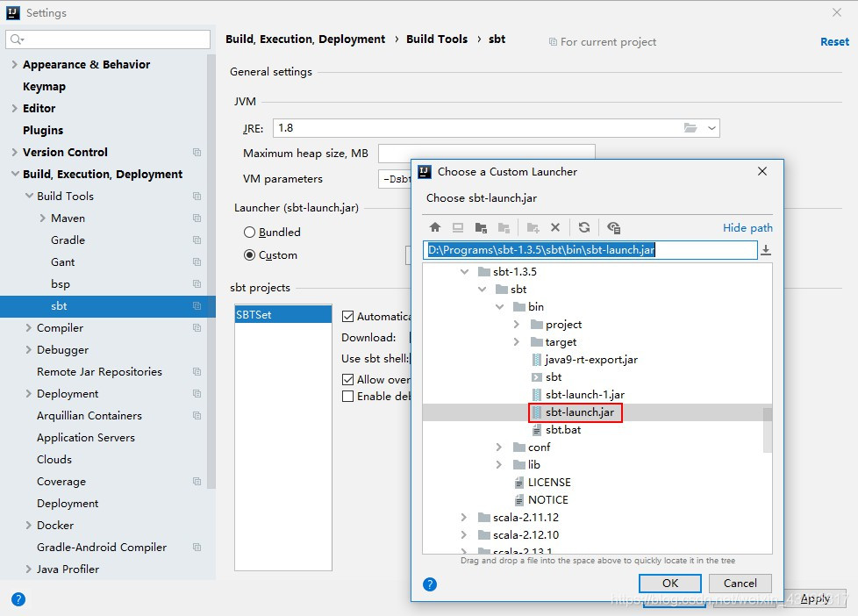Click the Home directory icon in file chooser
This screenshot has height=616, width=858.
coord(436,227)
